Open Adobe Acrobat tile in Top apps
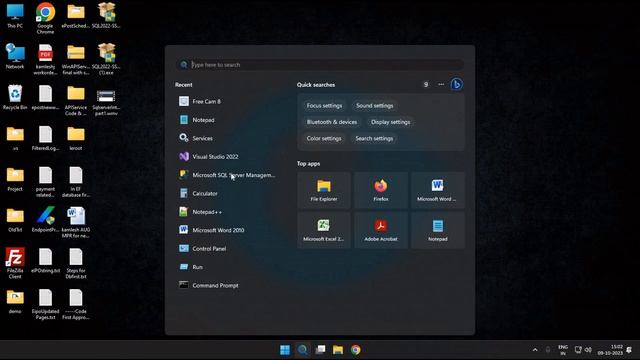The image size is (640, 360). (381, 230)
